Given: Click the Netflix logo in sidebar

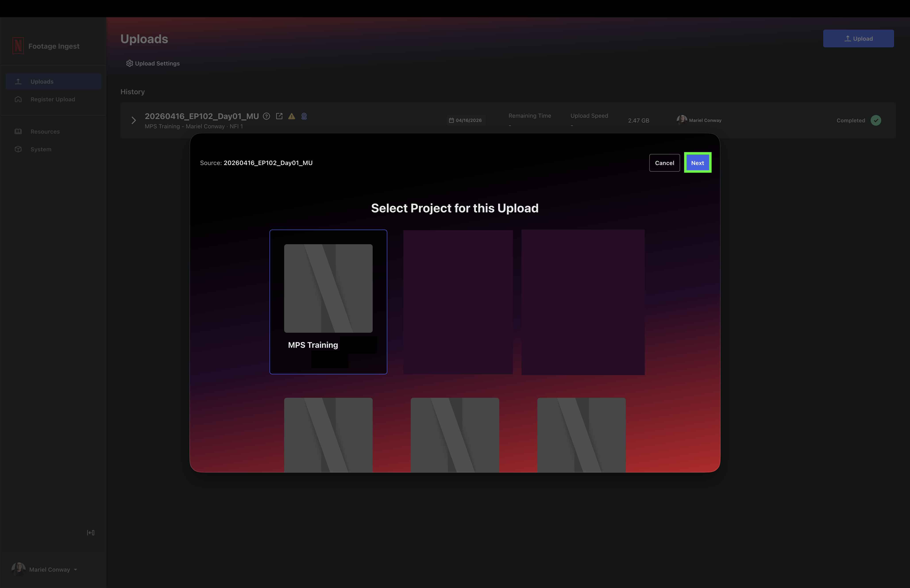Looking at the screenshot, I should [18, 46].
